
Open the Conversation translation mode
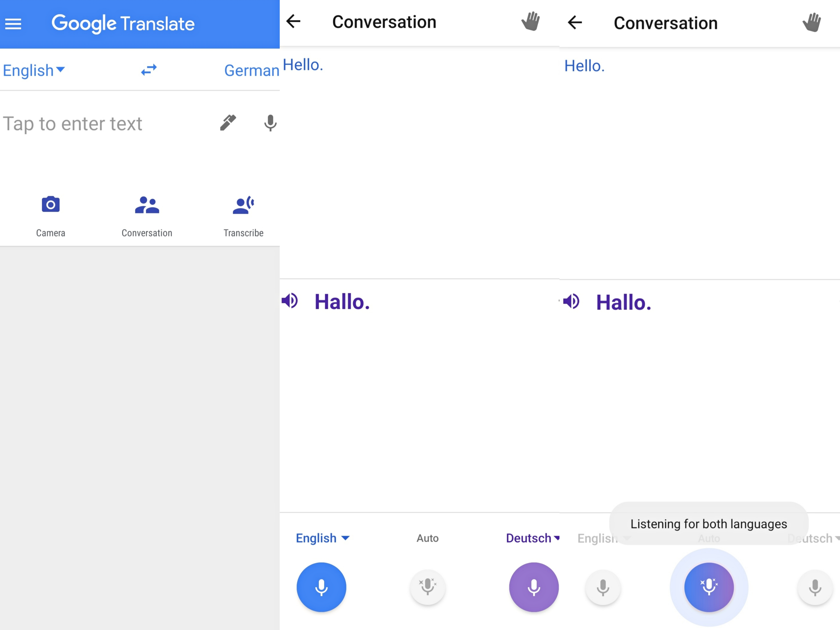pos(147,215)
